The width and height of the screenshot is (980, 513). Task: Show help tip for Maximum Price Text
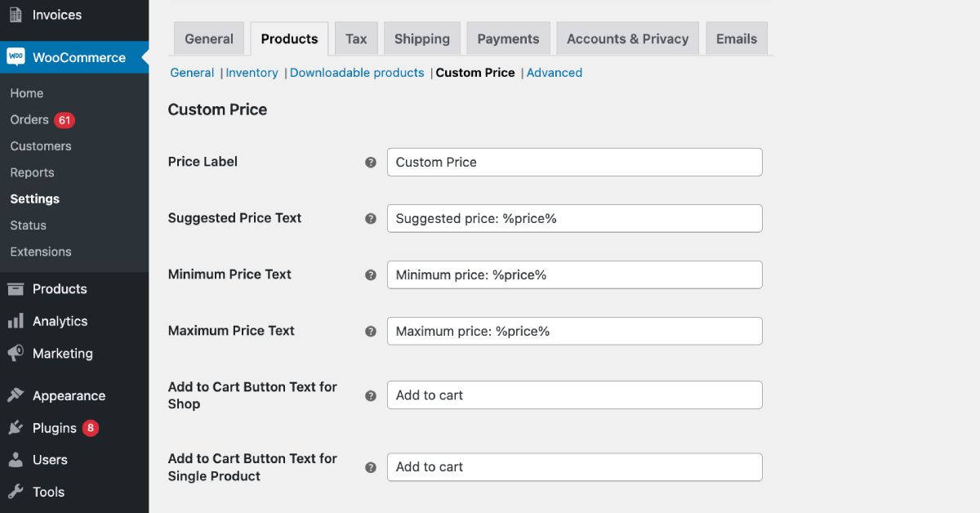click(x=370, y=332)
